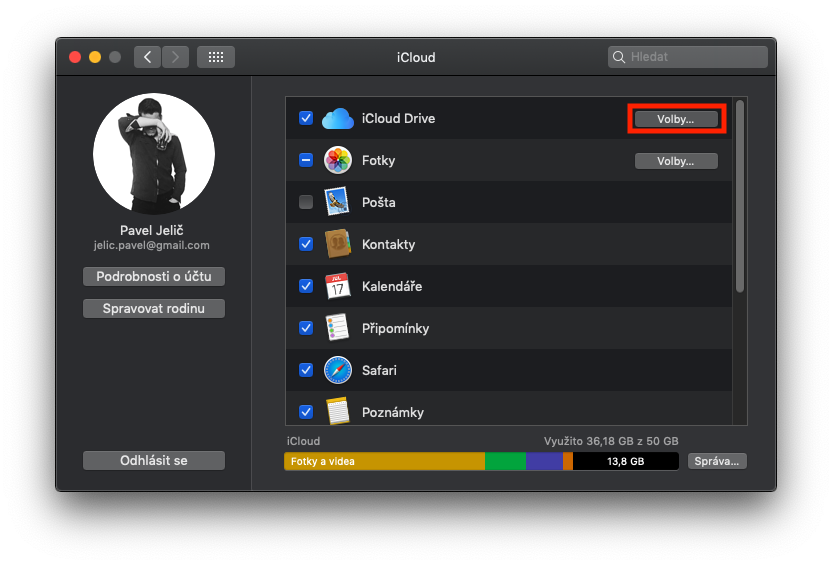832x565 pixels.
Task: Click the Hledat search field
Action: click(x=688, y=57)
